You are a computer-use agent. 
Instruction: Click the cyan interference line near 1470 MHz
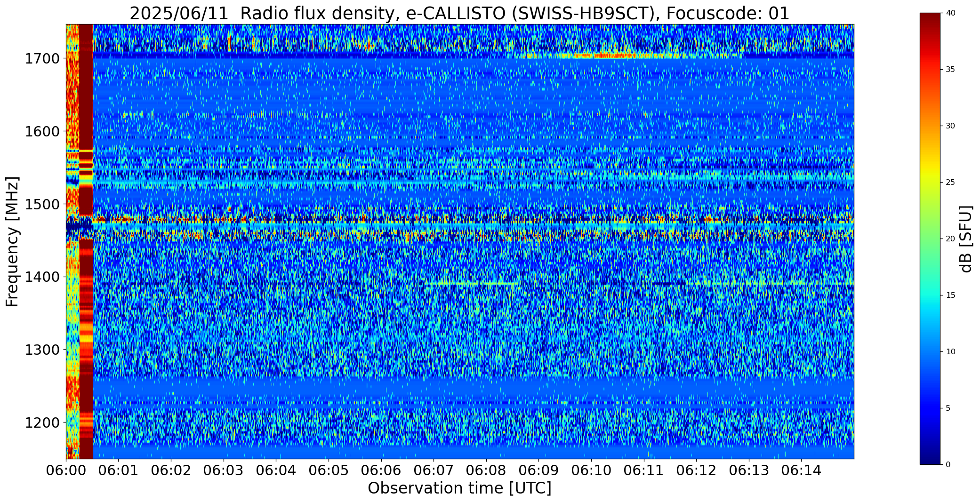pos(473,225)
